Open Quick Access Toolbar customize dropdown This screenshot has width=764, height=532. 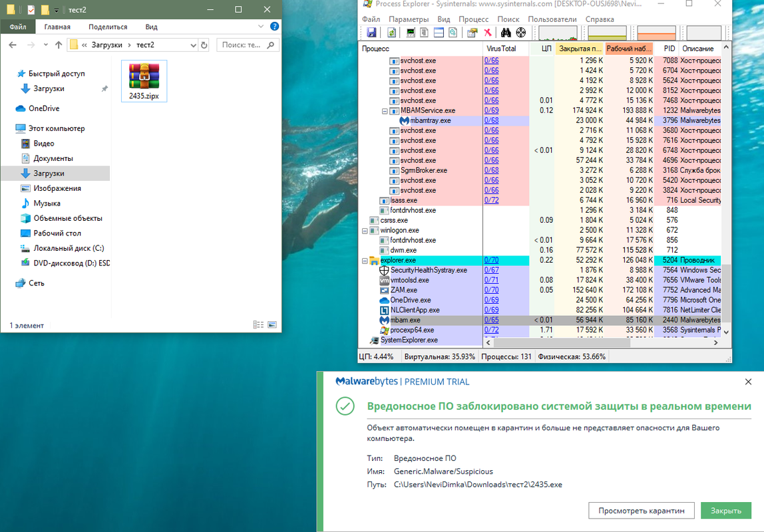click(x=57, y=10)
